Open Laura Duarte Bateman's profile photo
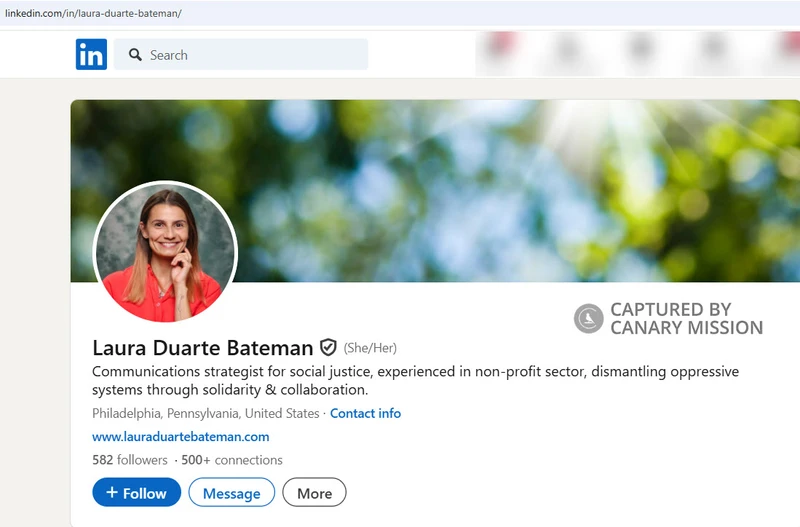 point(165,253)
